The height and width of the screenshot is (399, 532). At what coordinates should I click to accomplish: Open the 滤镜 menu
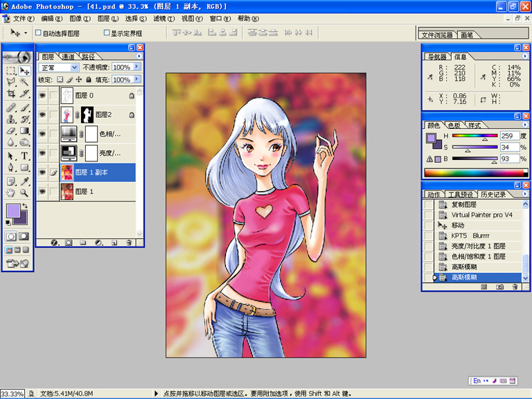pyautogui.click(x=164, y=19)
